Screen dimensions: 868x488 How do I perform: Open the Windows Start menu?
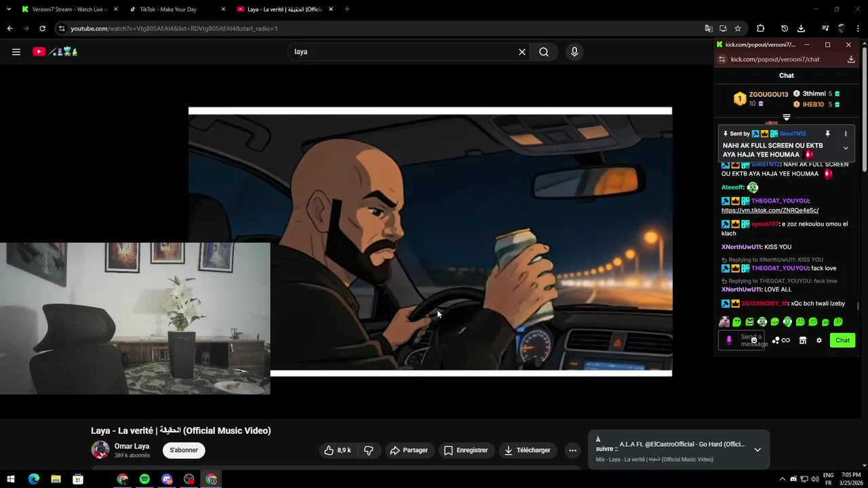tap(11, 479)
